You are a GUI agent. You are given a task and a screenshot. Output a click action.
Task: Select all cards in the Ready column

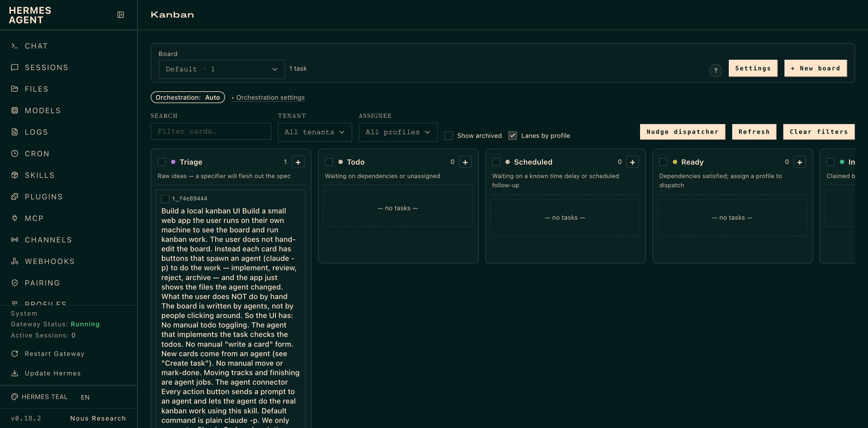663,162
